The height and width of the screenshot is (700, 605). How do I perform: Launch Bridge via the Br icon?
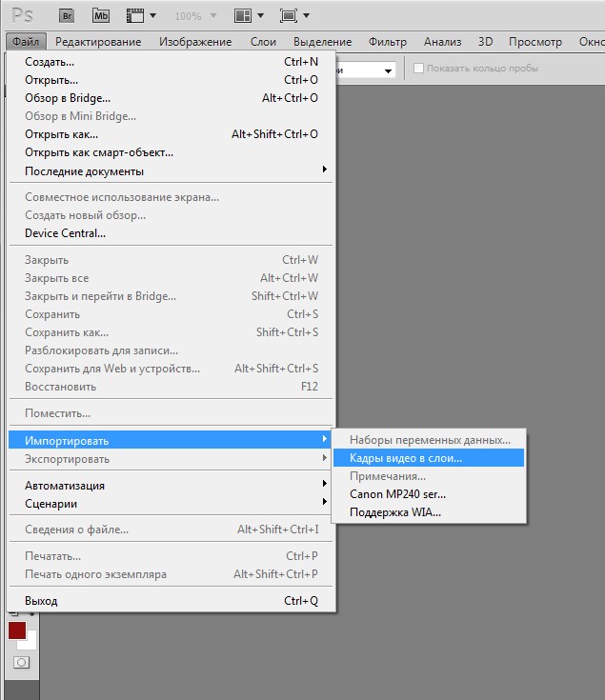[x=67, y=16]
